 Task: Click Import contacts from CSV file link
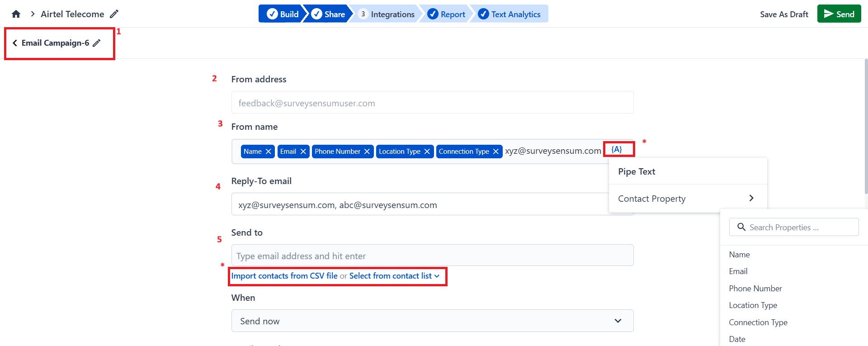coord(284,276)
